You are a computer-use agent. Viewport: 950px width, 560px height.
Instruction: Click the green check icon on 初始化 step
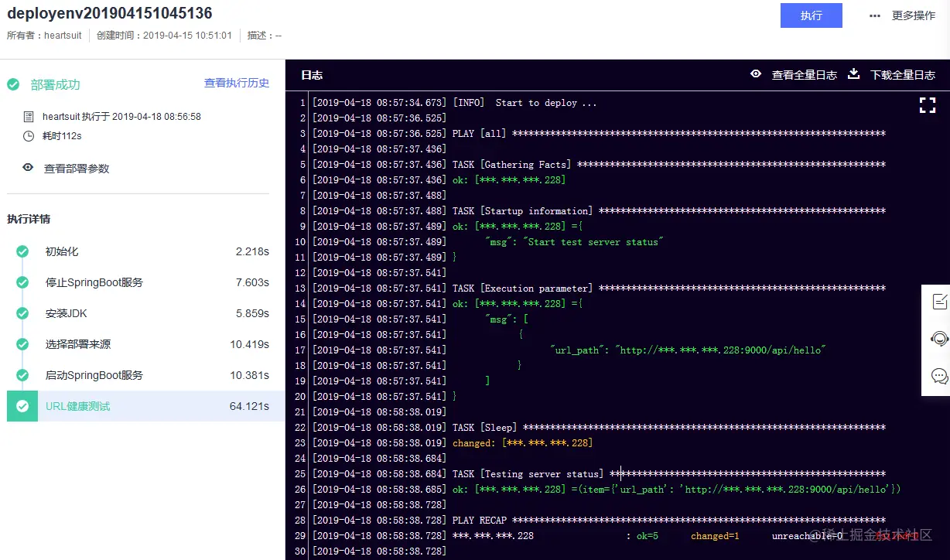(x=22, y=251)
